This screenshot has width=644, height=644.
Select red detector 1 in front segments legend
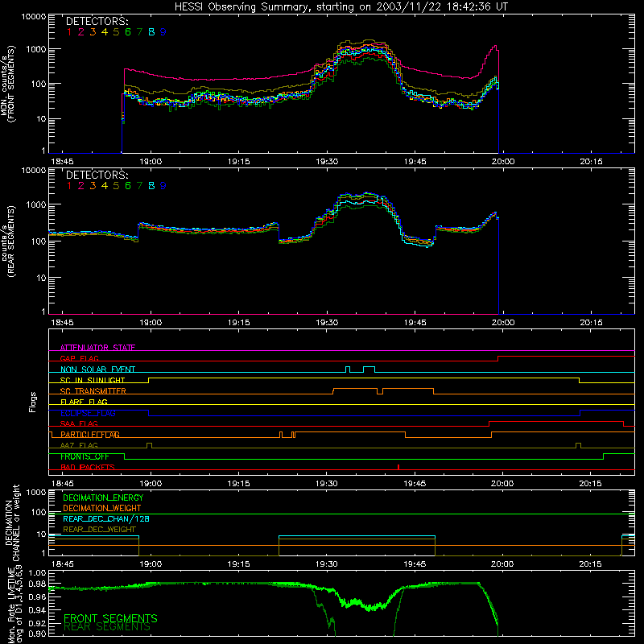point(69,32)
